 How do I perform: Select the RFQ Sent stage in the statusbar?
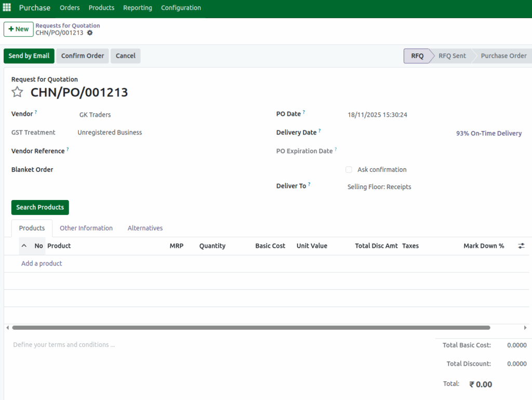[451, 56]
